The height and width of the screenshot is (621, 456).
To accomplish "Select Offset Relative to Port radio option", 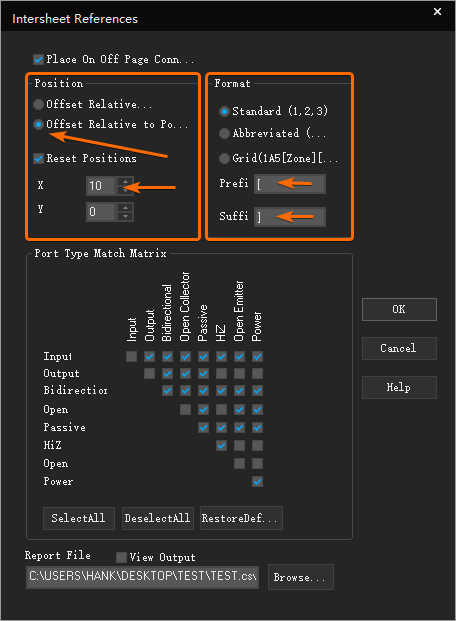I will tap(38, 125).
